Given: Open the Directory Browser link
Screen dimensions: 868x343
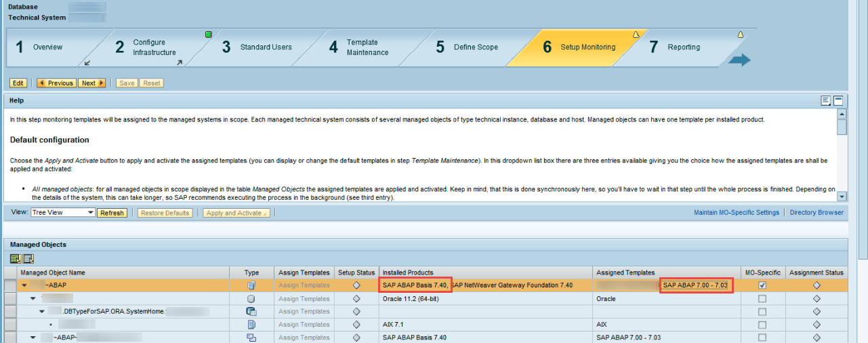Looking at the screenshot, I should pyautogui.click(x=817, y=213).
